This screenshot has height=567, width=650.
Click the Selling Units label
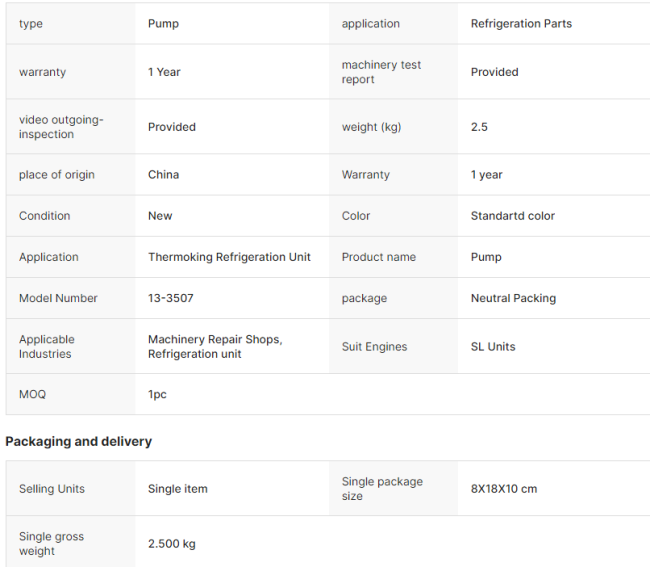pos(52,489)
